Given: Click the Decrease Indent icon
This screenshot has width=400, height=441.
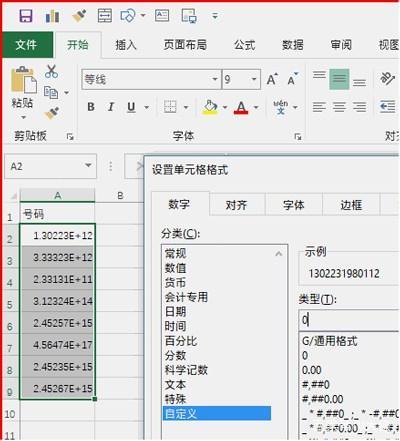Looking at the screenshot, I should [x=388, y=107].
